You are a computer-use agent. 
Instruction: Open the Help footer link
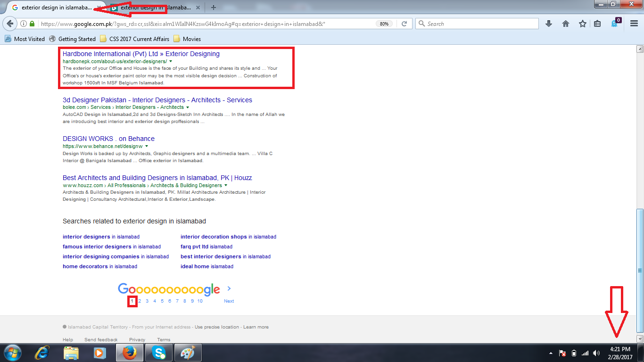[x=68, y=339]
